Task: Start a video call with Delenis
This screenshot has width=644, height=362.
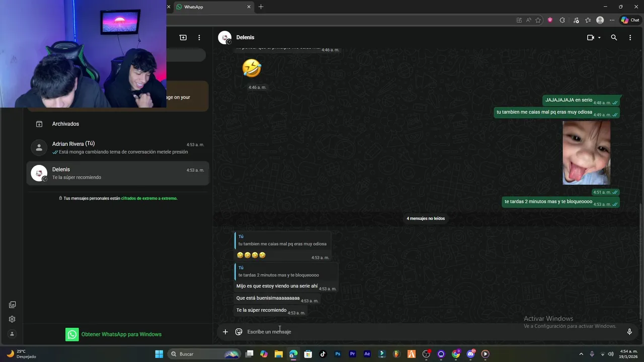Action: click(590, 38)
